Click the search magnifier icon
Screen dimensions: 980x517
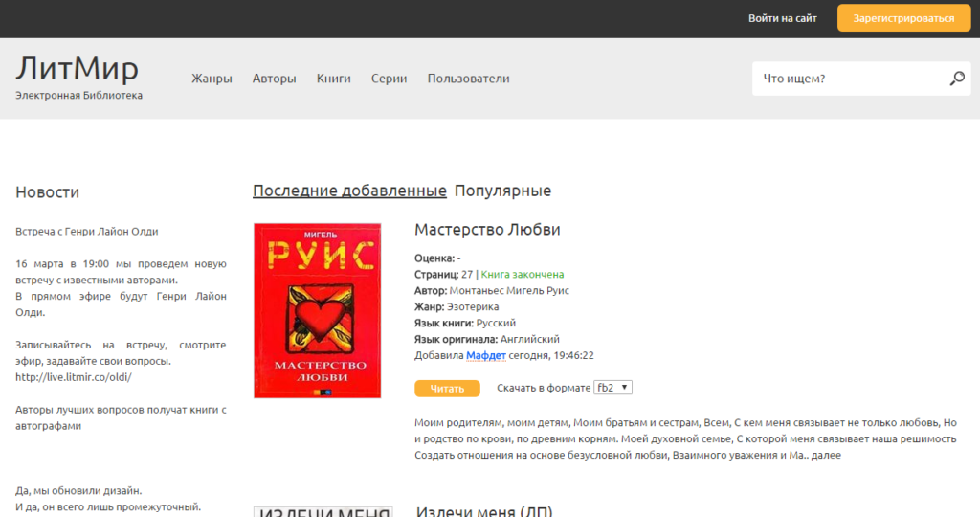[957, 79]
